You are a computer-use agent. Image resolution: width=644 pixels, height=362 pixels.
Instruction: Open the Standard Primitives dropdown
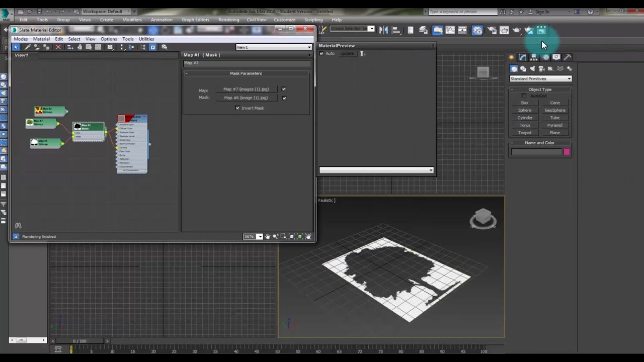click(x=540, y=78)
